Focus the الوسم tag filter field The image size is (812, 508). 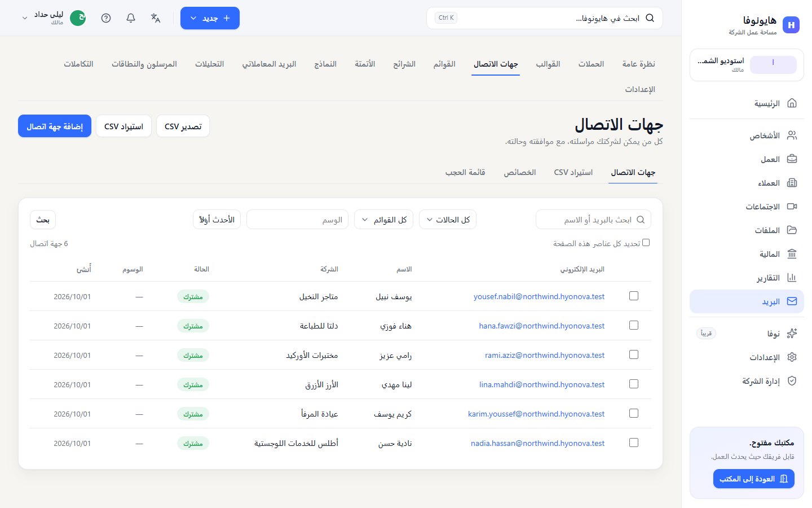297,220
